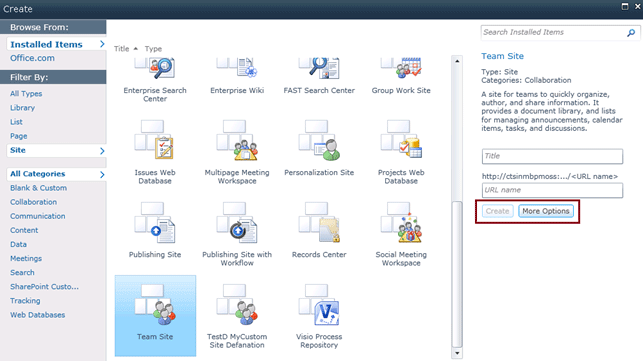Filter by Content category
This screenshot has height=361, width=643.
24,230
